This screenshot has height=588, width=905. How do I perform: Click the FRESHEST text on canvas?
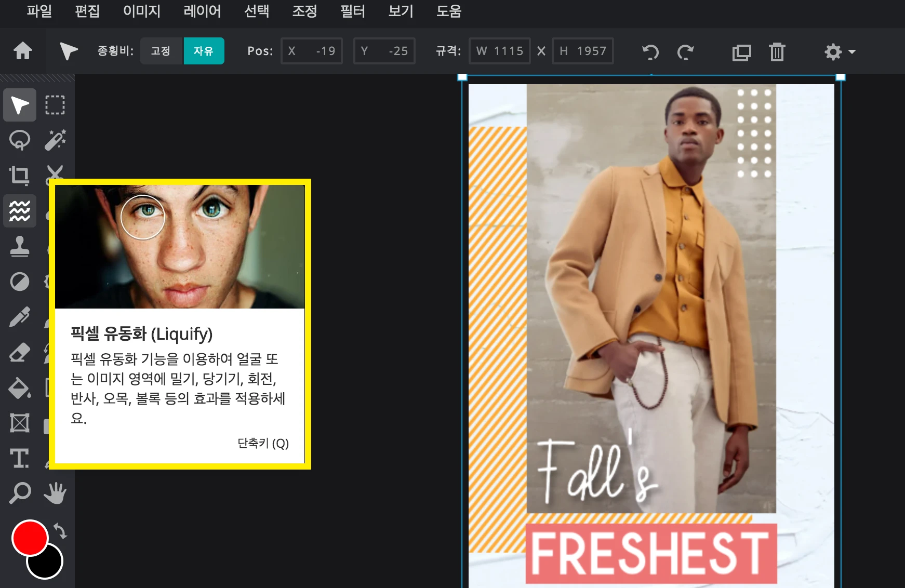(x=650, y=554)
